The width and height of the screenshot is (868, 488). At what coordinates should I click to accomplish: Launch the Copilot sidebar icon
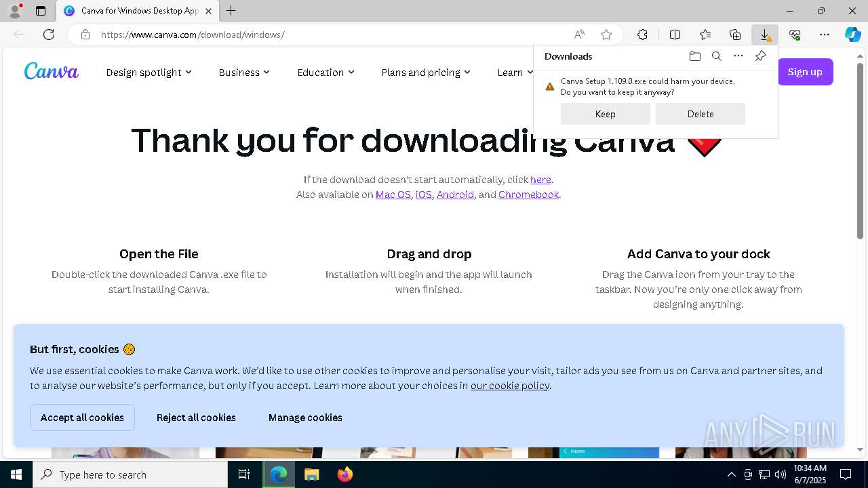click(x=853, y=35)
